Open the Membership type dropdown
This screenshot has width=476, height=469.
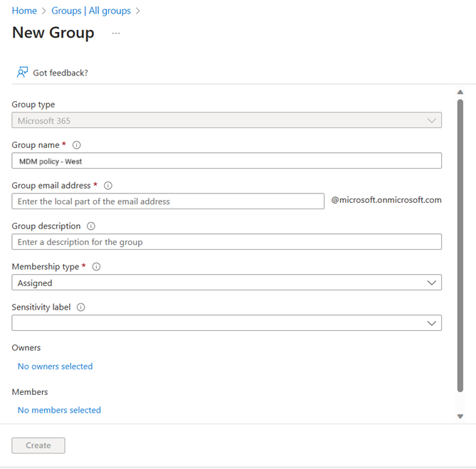click(x=226, y=283)
